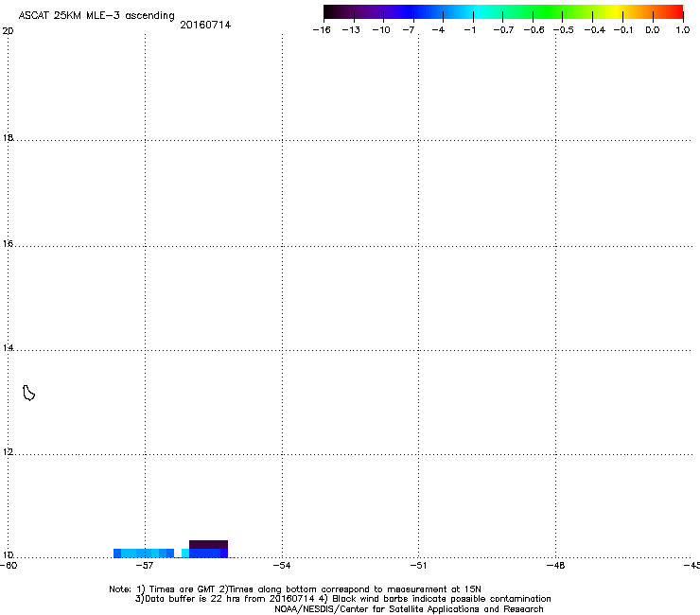Click longitude label -51 on bottom axis

418,566
